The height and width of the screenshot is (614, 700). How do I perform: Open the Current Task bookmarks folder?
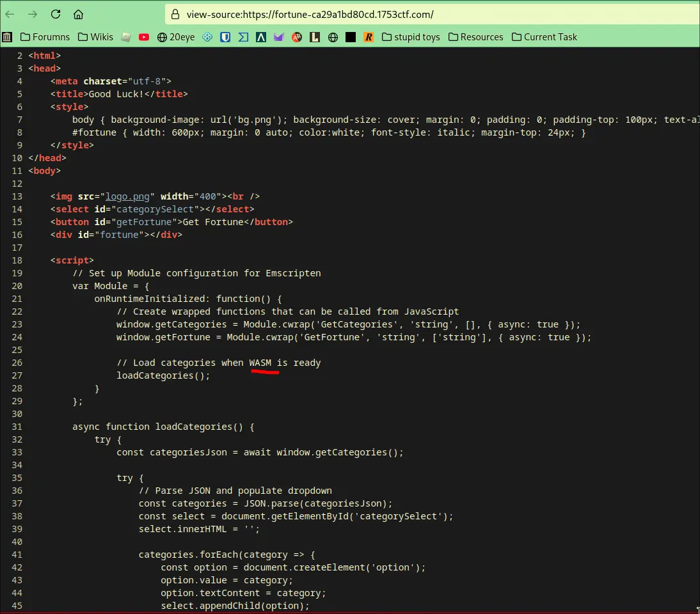pyautogui.click(x=544, y=37)
